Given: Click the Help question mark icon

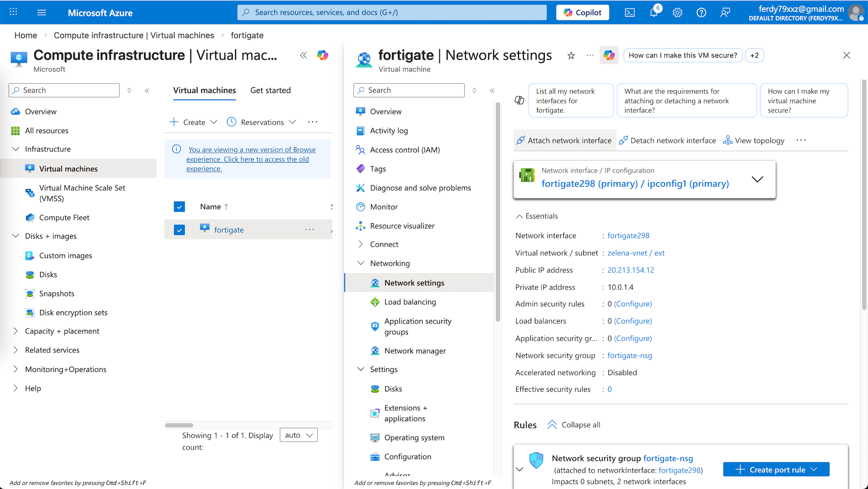Looking at the screenshot, I should point(701,13).
